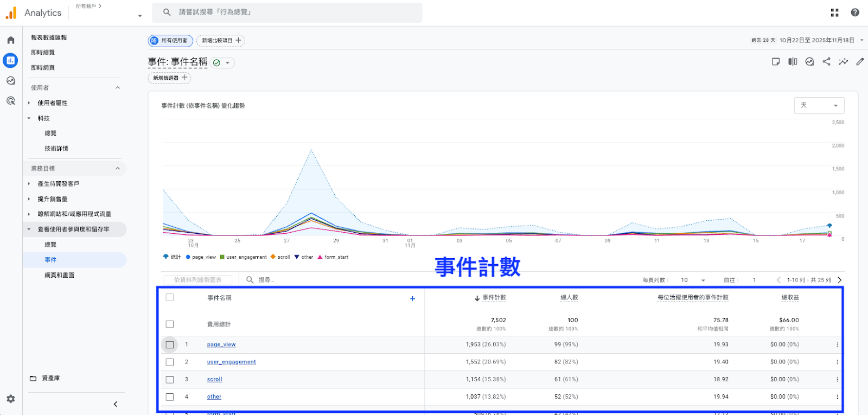Click the top search field 請嘗試搜尋「行為總覽」
The image size is (868, 415).
tap(287, 12)
